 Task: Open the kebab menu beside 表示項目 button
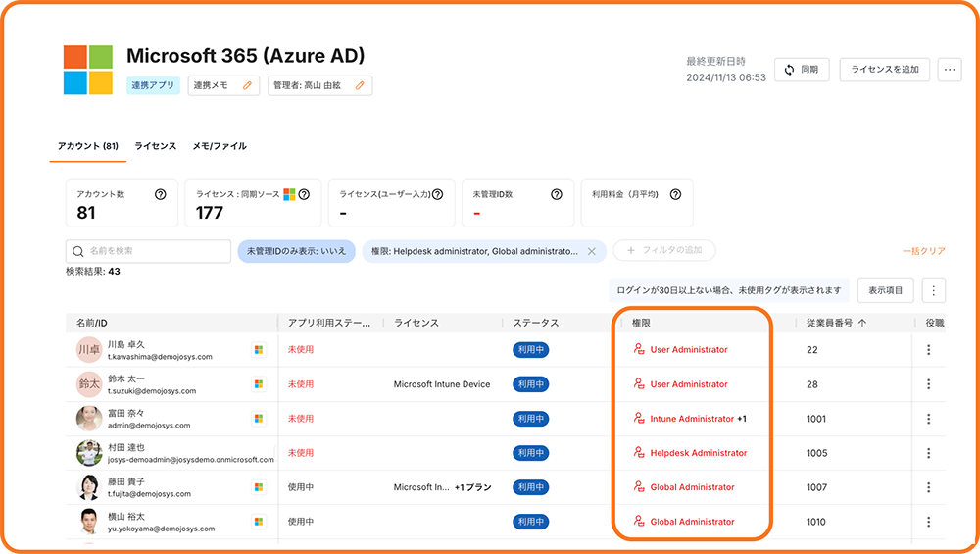click(933, 290)
